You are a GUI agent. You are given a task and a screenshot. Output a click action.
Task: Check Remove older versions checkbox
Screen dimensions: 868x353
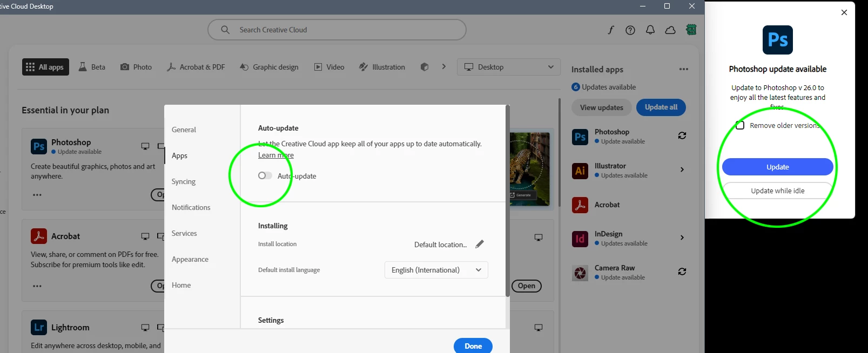pos(740,125)
